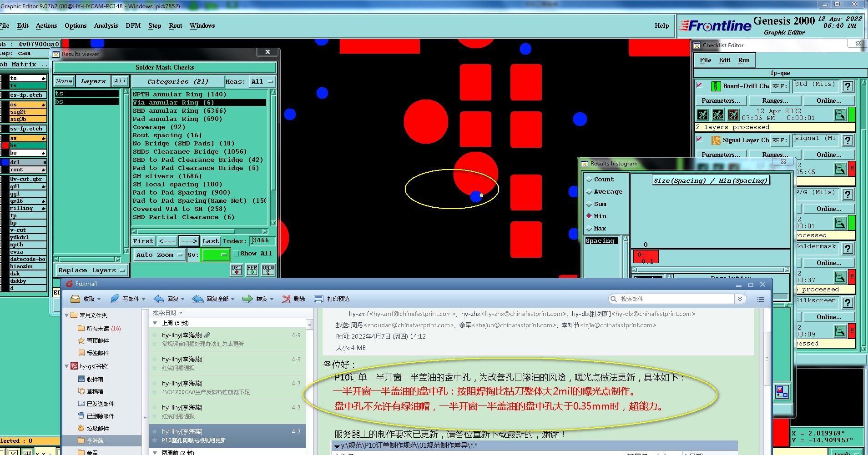This screenshot has width=868, height=455.
Task: Toggle Signal Layer Check checkbox
Action: [700, 139]
